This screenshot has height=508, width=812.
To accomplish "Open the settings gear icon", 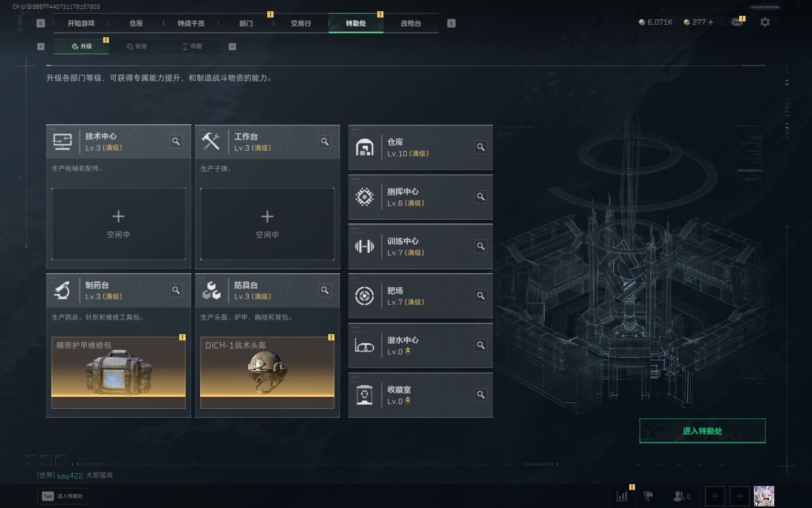I will [765, 22].
